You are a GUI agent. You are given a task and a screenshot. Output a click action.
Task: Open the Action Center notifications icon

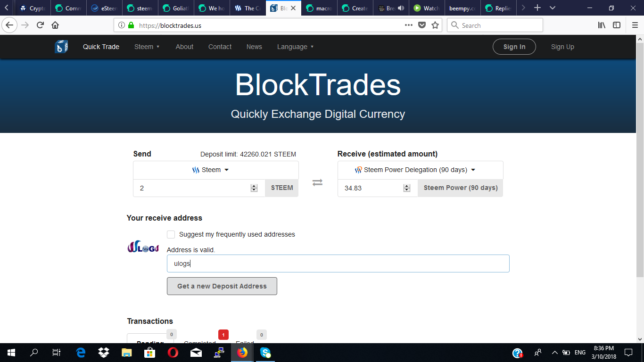[628, 352]
